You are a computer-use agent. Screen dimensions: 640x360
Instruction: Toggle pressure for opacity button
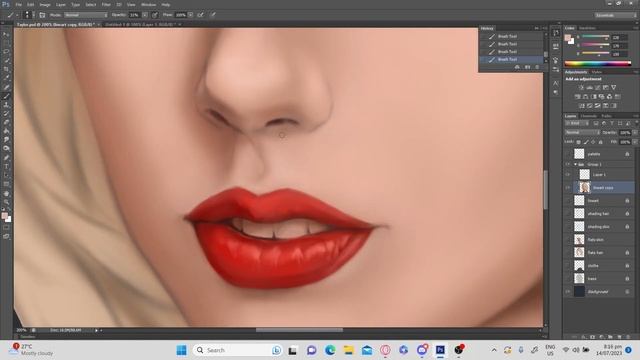click(x=155, y=15)
